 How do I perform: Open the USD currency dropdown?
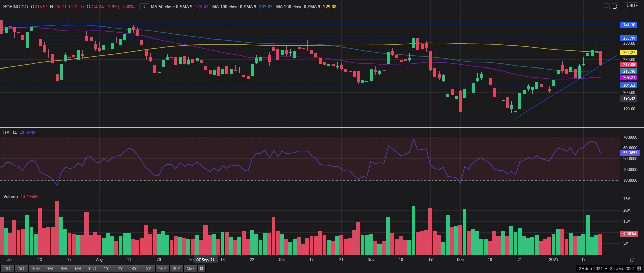pyautogui.click(x=632, y=6)
